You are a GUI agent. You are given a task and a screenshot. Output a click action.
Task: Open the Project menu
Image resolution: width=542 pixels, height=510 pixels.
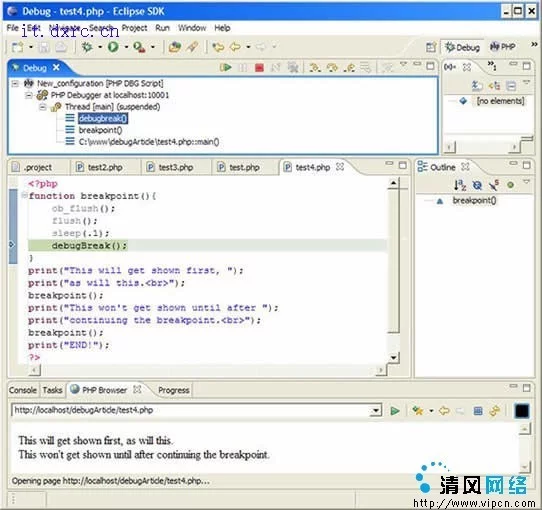tap(134, 28)
